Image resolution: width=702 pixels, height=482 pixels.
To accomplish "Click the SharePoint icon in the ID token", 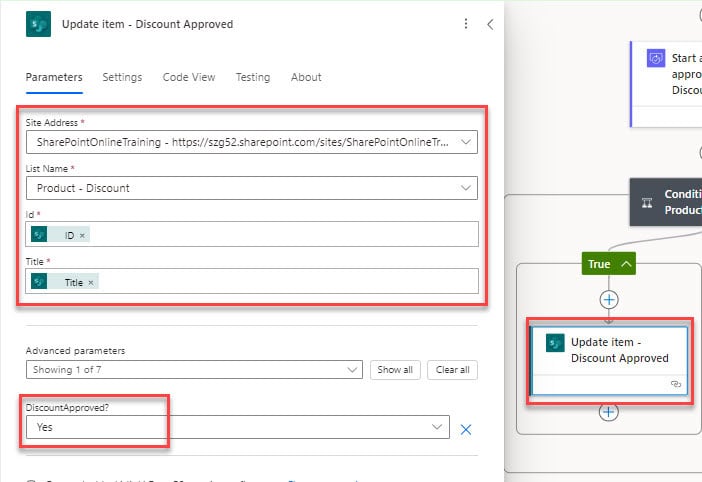I will tap(39, 235).
